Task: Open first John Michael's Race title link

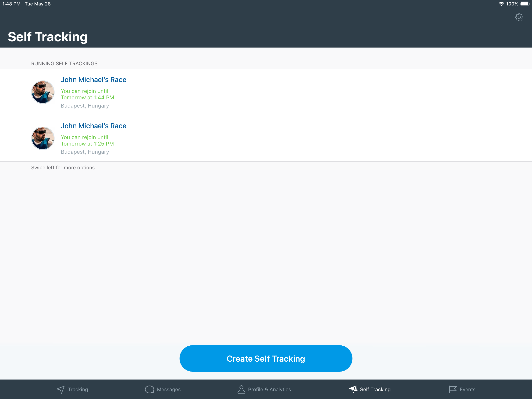Action: [x=93, y=80]
